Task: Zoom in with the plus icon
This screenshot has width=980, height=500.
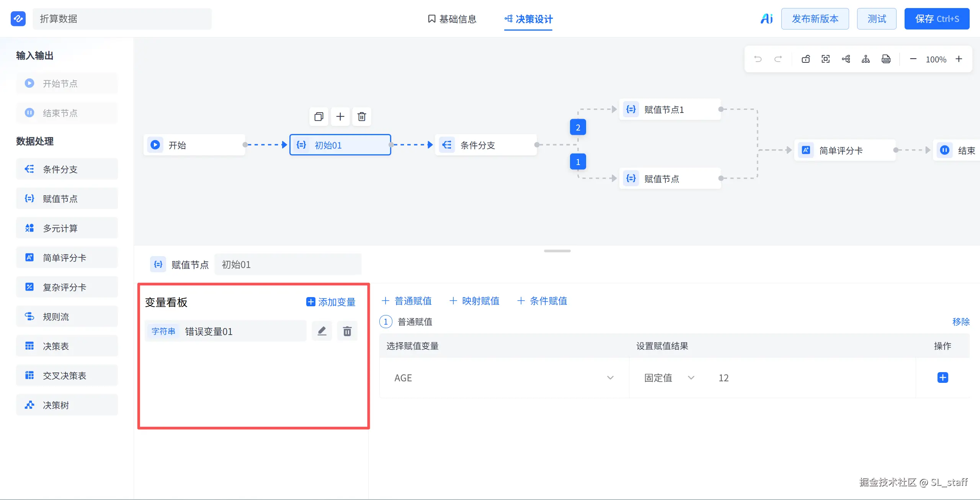Action: 959,59
